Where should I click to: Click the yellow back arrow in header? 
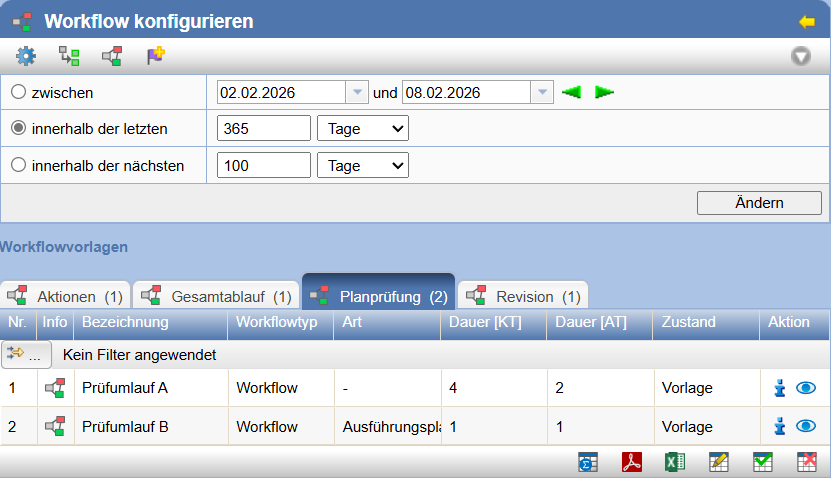[807, 21]
